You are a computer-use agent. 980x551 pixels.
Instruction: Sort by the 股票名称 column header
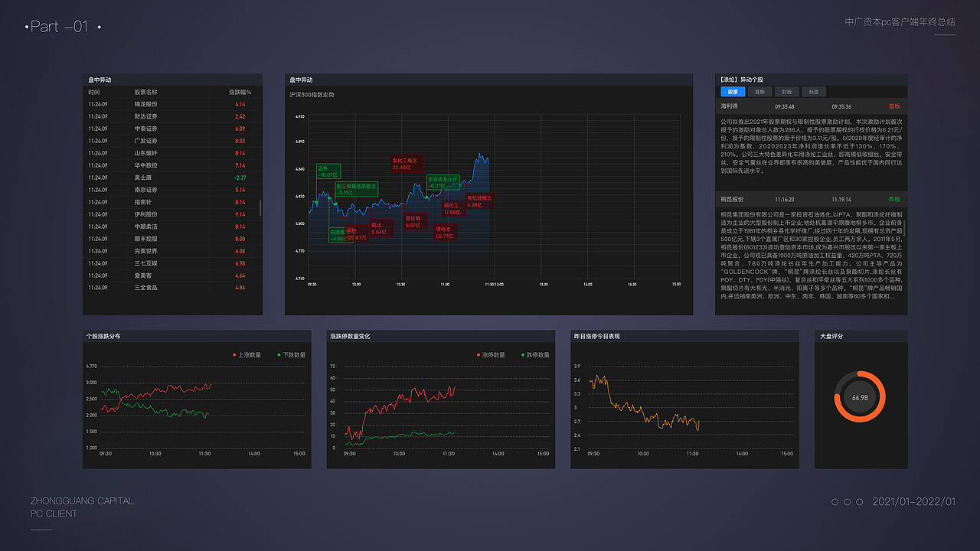(145, 92)
